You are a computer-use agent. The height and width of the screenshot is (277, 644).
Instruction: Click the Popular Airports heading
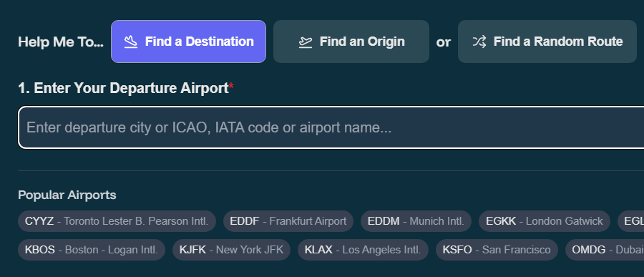pos(67,195)
